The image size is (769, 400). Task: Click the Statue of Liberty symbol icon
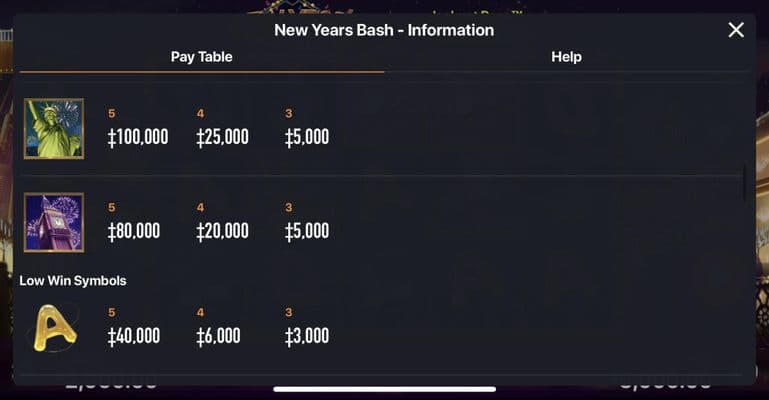[x=53, y=128]
